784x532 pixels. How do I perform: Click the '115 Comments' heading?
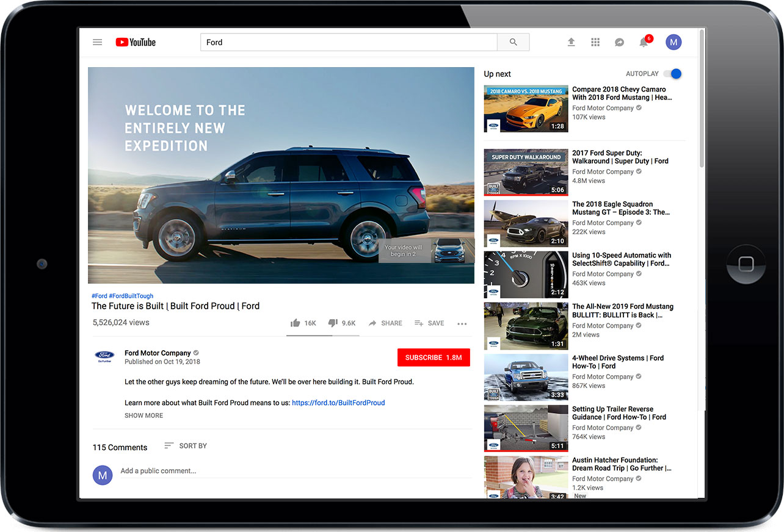click(120, 447)
